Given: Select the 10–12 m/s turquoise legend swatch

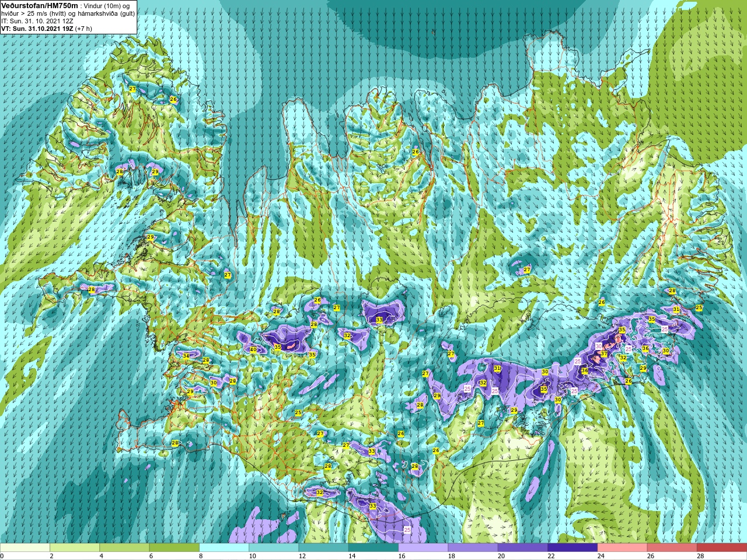Looking at the screenshot, I should click(274, 548).
